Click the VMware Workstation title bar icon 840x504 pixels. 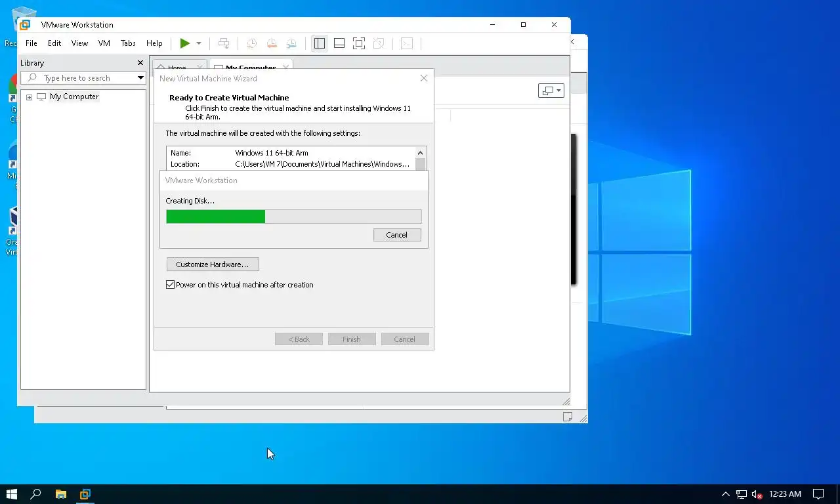coord(25,25)
